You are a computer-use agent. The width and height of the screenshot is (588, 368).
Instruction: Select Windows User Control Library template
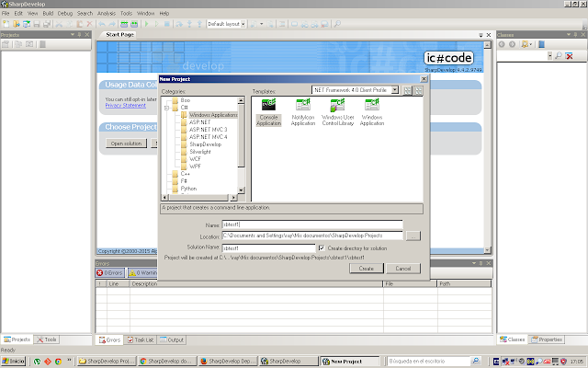(338, 112)
